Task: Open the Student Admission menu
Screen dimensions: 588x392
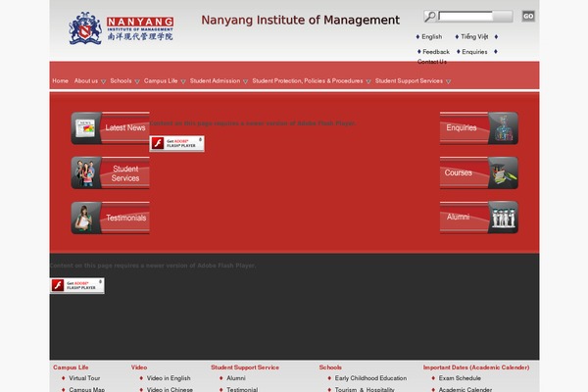Action: click(215, 80)
